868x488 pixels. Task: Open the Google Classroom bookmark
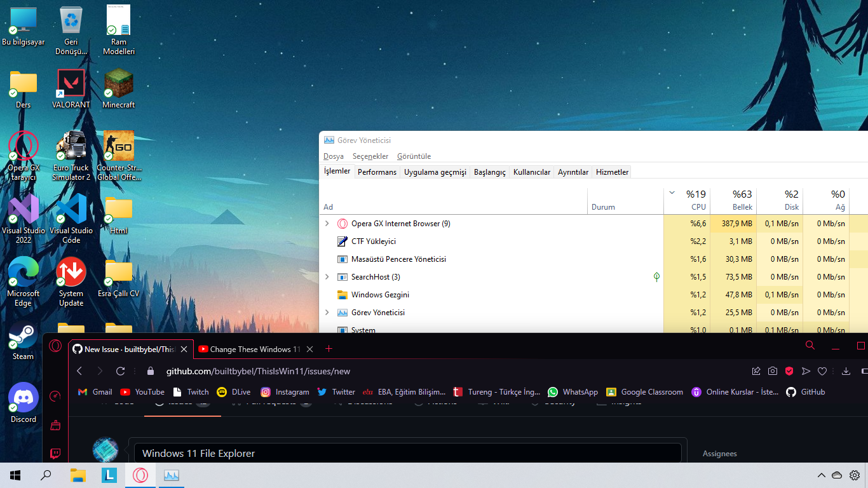point(645,392)
